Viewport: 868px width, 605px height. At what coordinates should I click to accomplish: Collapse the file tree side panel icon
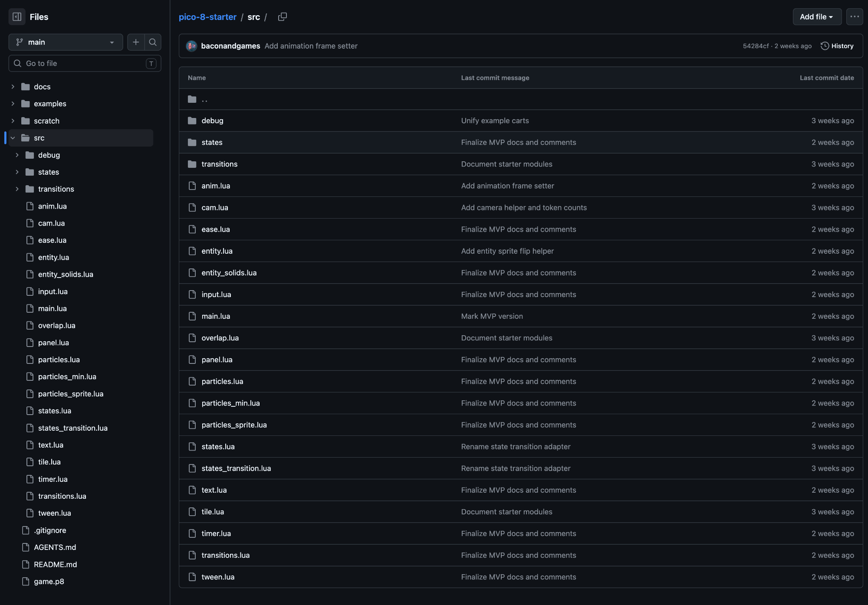(17, 17)
